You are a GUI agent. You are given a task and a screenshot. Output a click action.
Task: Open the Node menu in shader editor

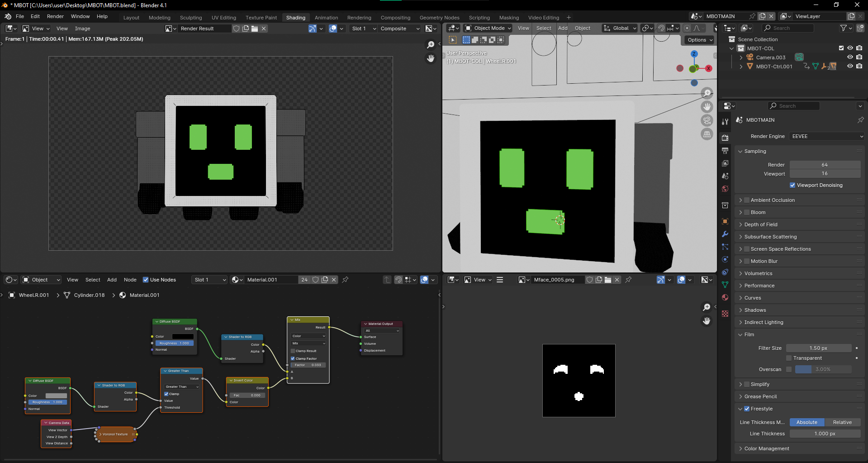[x=130, y=280]
